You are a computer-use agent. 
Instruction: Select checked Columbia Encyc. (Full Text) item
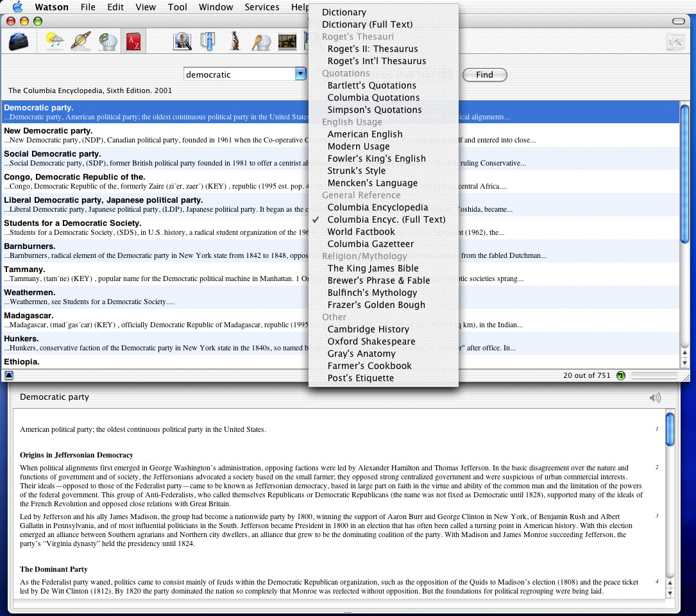click(x=384, y=219)
